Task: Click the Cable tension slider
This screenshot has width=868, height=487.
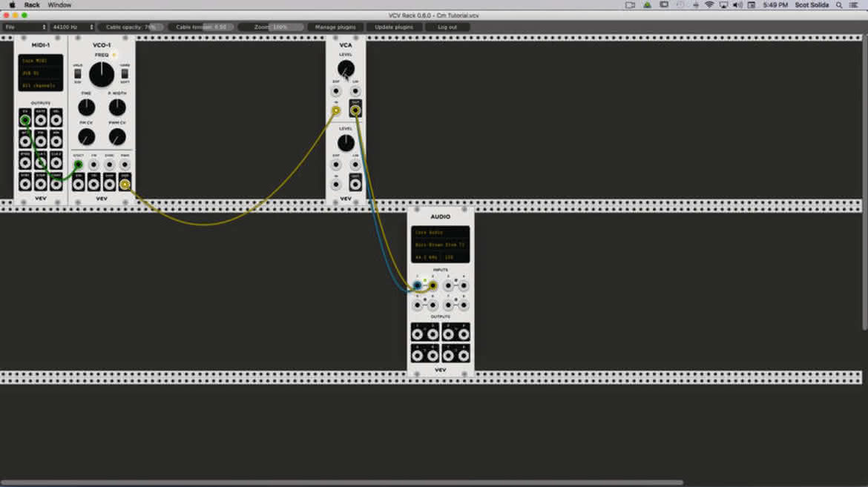Action: tap(201, 27)
